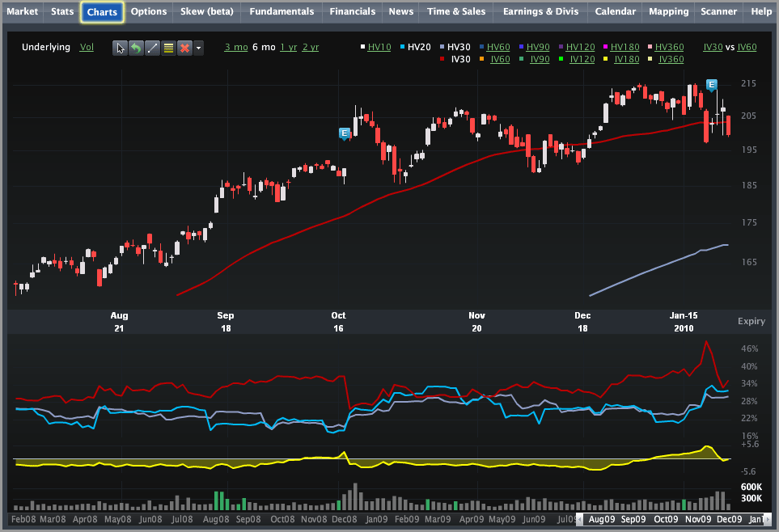Open the Financials tab
This screenshot has width=779, height=532.
point(353,11)
